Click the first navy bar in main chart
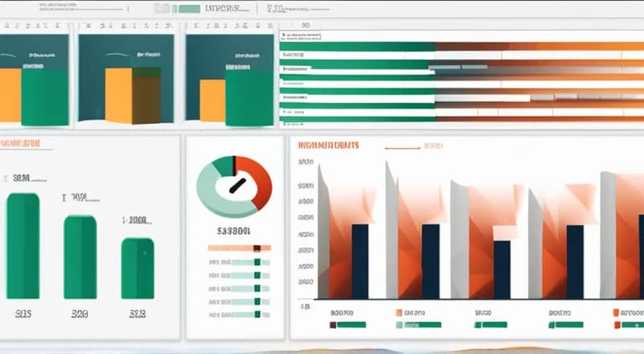This screenshot has width=644, height=354. 360,261
